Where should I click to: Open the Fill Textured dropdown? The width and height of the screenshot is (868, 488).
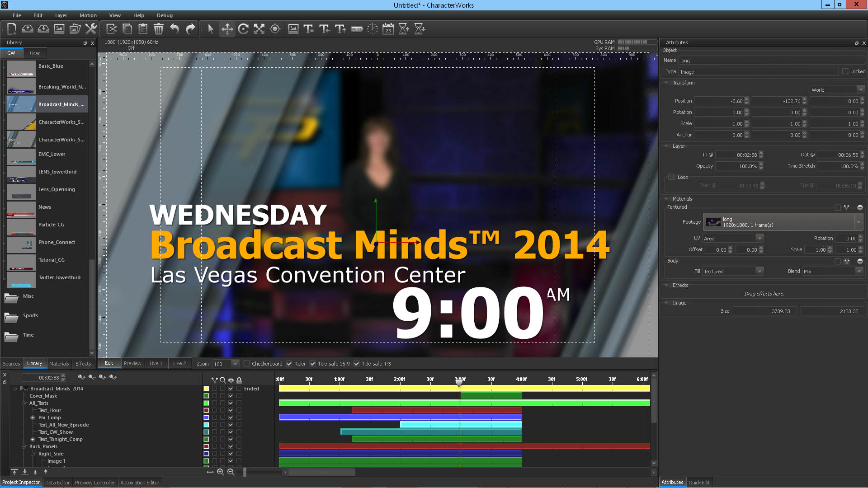(733, 271)
